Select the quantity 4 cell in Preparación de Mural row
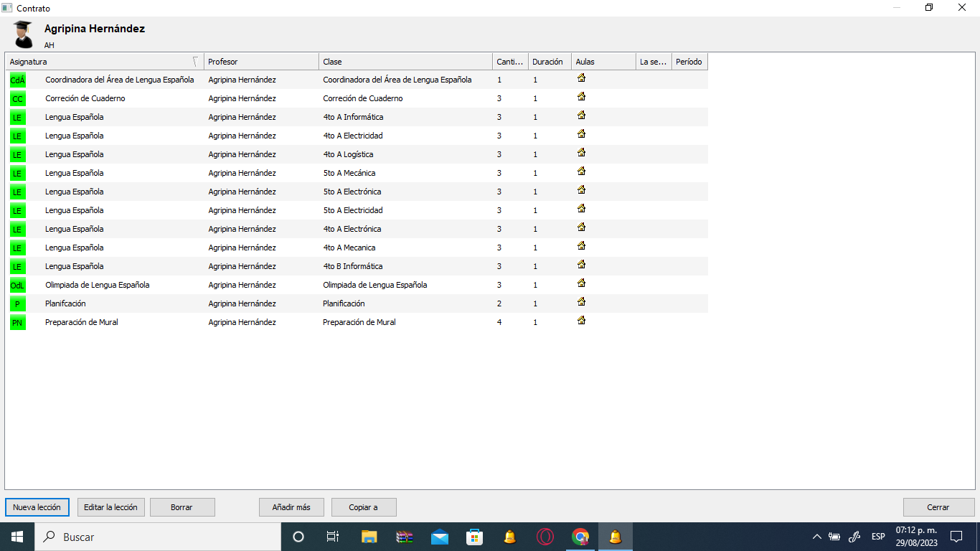Image resolution: width=980 pixels, height=551 pixels. coord(499,322)
